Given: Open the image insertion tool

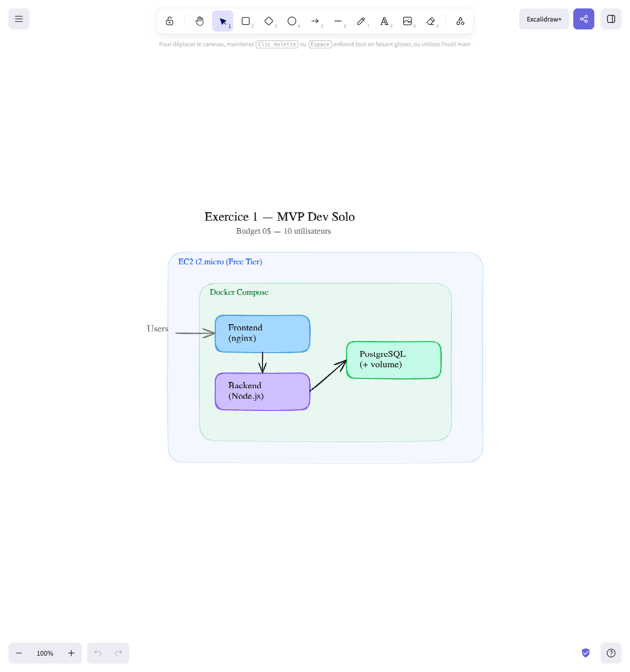Looking at the screenshot, I should coord(408,21).
